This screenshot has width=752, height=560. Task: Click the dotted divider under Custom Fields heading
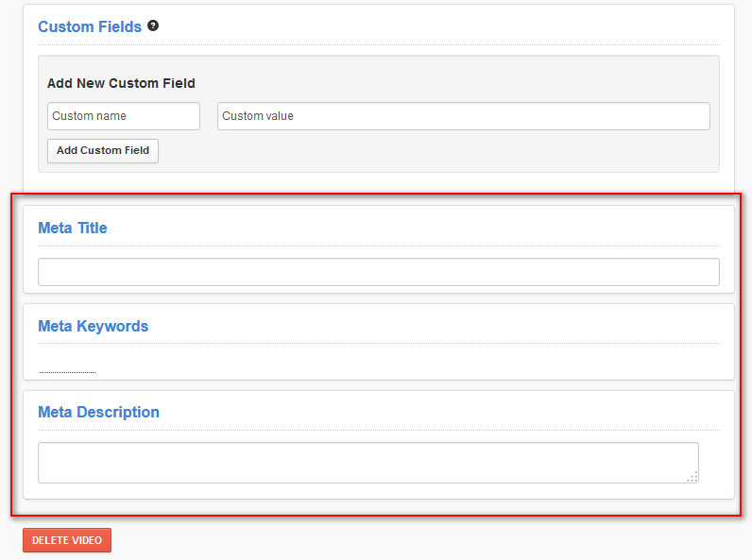[378, 44]
